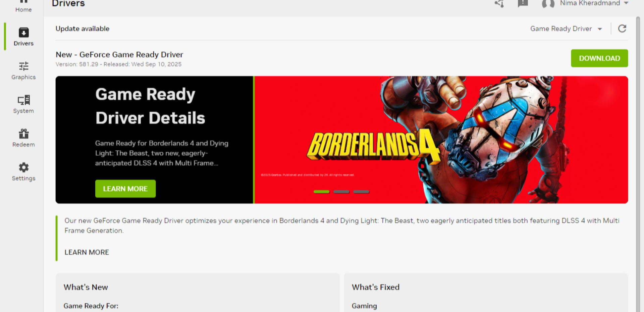This screenshot has width=644, height=312.
Task: Open the feedback notification icon
Action: [523, 3]
